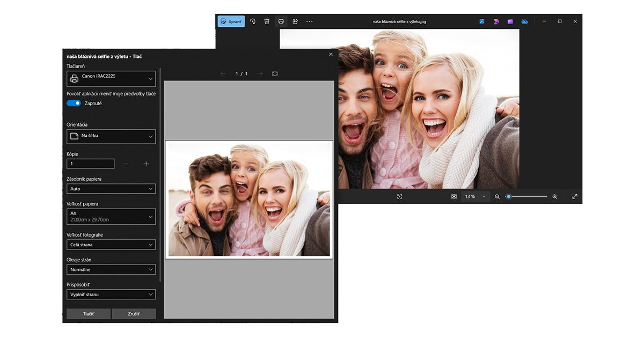Click the zoom out magnifier icon
644x338 pixels.
point(497,196)
